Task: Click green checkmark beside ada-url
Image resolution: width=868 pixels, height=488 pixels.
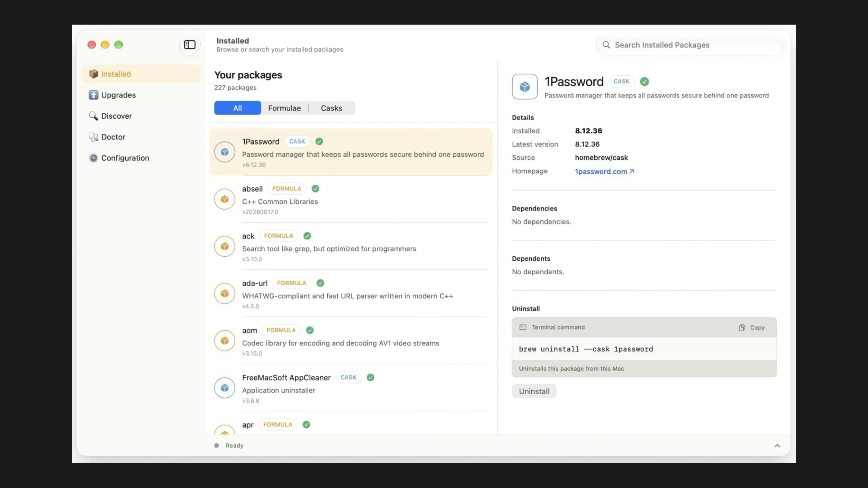Action: pyautogui.click(x=320, y=283)
